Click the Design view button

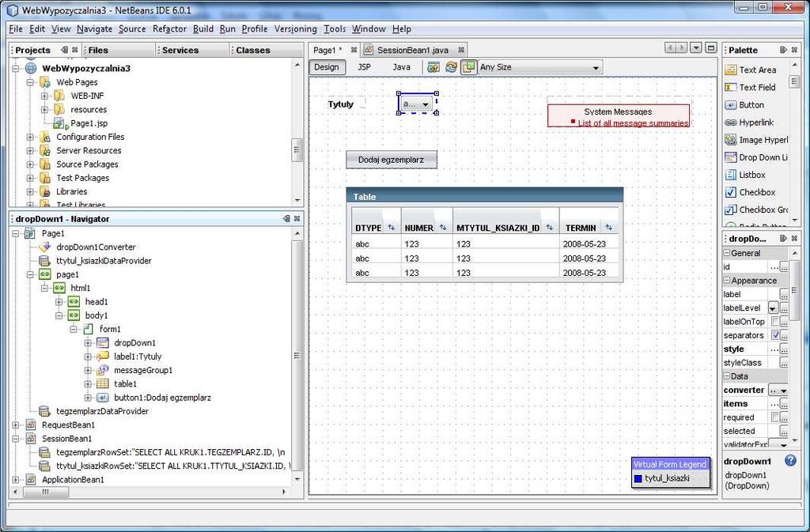[x=327, y=67]
